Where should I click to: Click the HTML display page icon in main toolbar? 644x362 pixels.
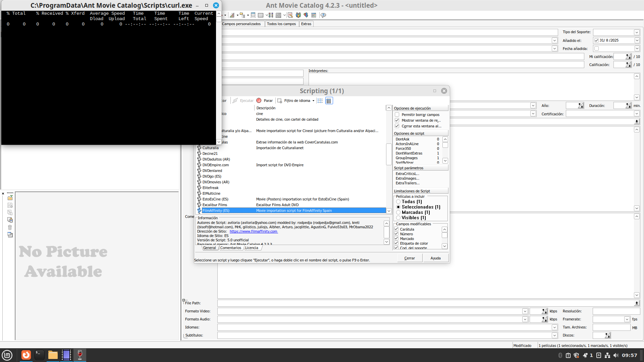coord(278,15)
